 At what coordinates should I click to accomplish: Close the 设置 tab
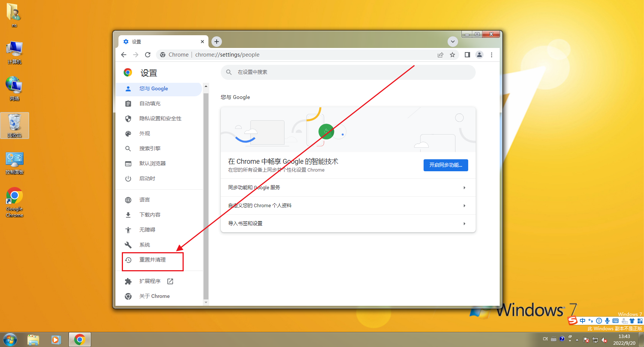(202, 42)
